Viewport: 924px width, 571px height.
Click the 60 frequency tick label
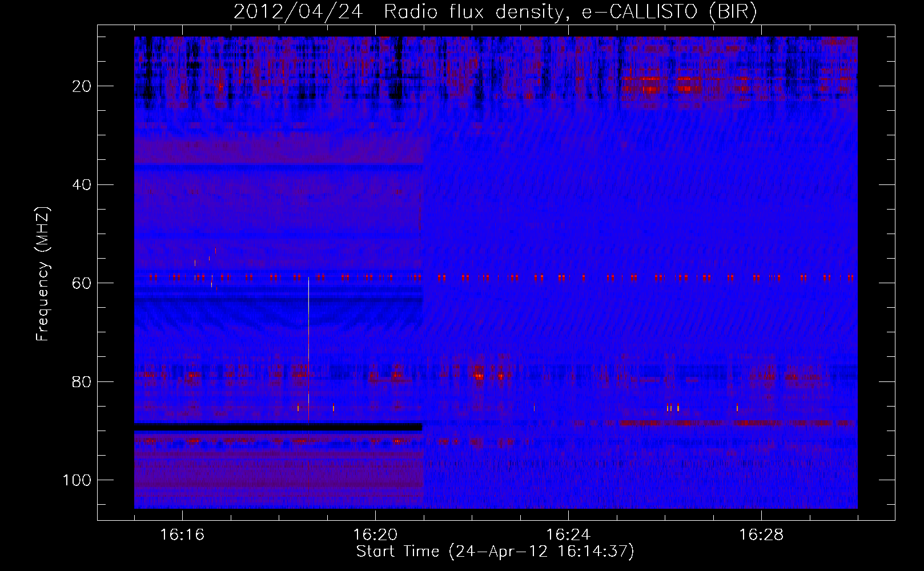[82, 283]
